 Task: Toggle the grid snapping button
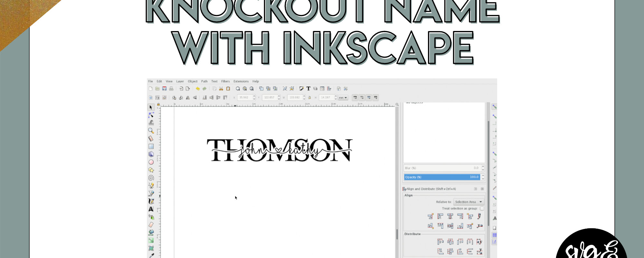495,235
